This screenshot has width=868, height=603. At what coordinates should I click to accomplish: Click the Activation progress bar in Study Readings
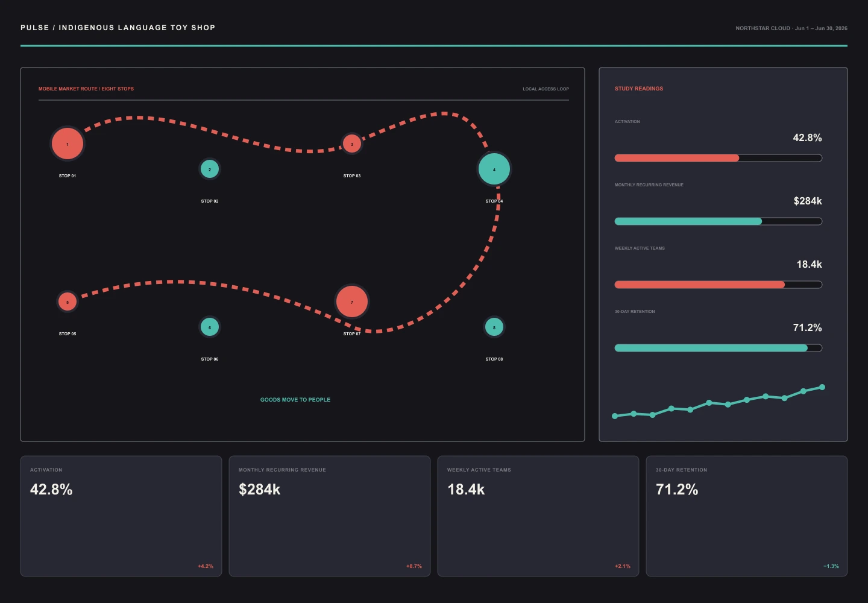[719, 158]
